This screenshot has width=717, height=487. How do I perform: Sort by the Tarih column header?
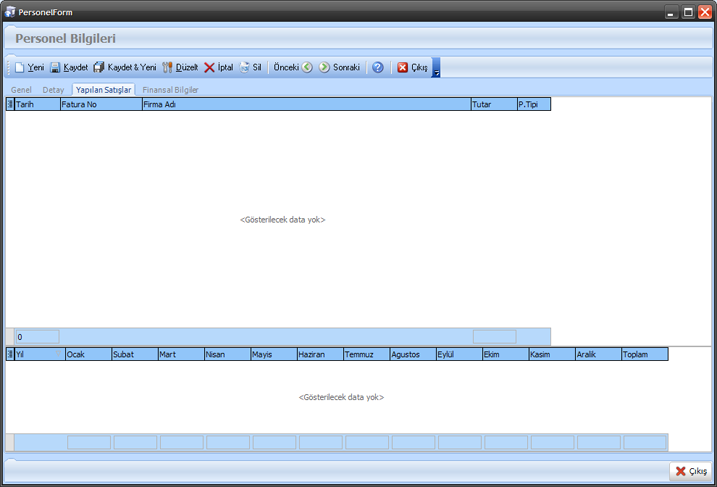pyautogui.click(x=36, y=104)
